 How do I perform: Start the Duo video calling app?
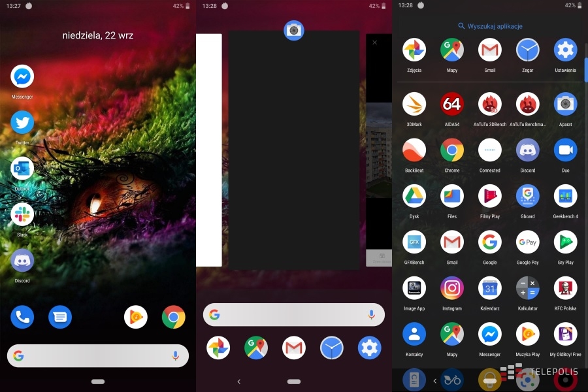(x=565, y=150)
